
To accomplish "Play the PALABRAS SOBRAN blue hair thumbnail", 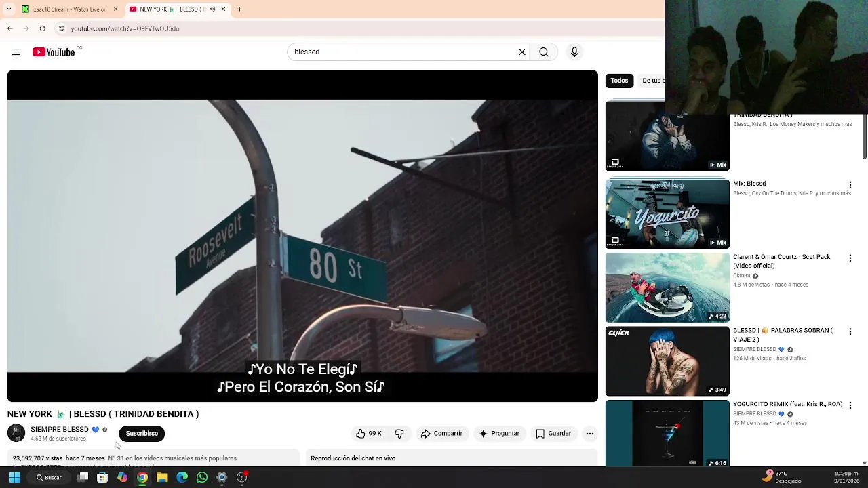I will click(667, 361).
